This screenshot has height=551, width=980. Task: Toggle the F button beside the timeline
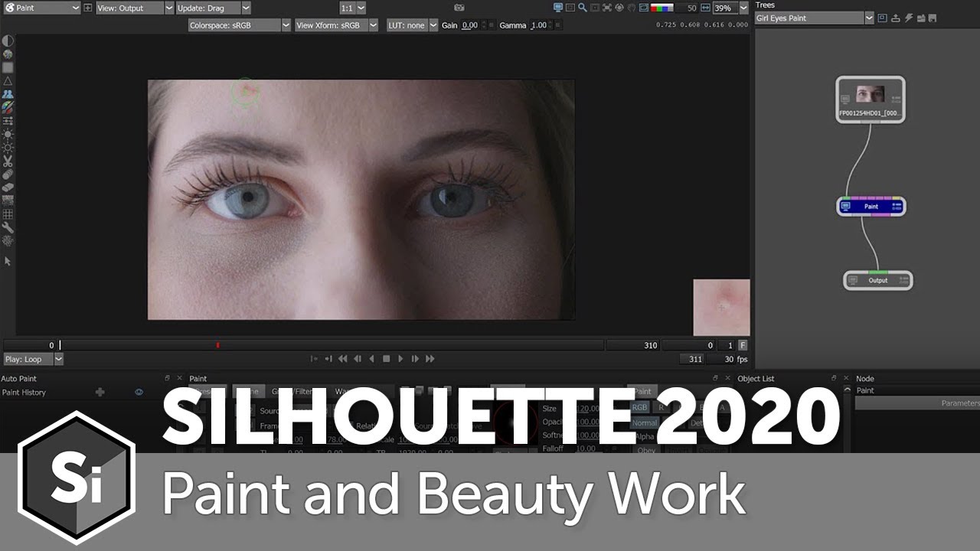(x=743, y=345)
